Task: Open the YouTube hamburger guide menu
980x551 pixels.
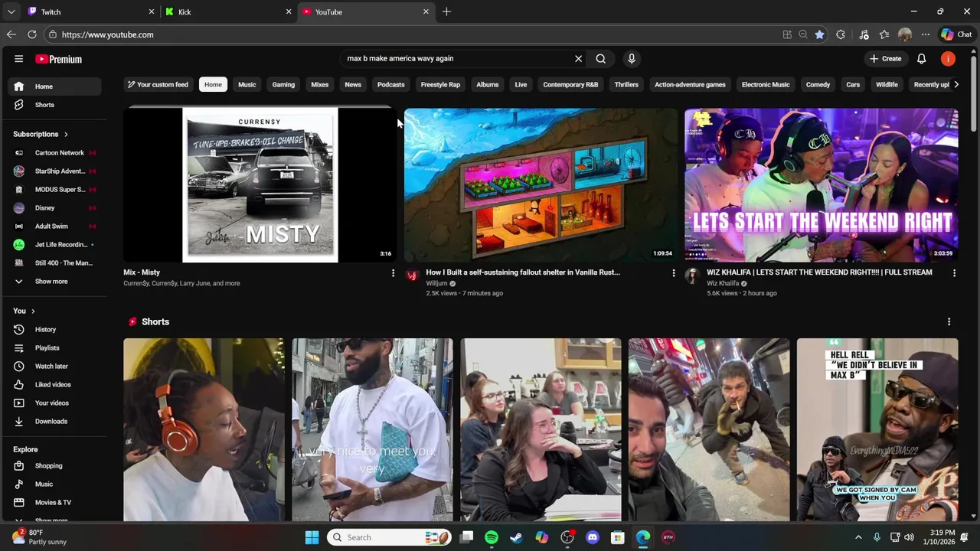Action: tap(18, 59)
